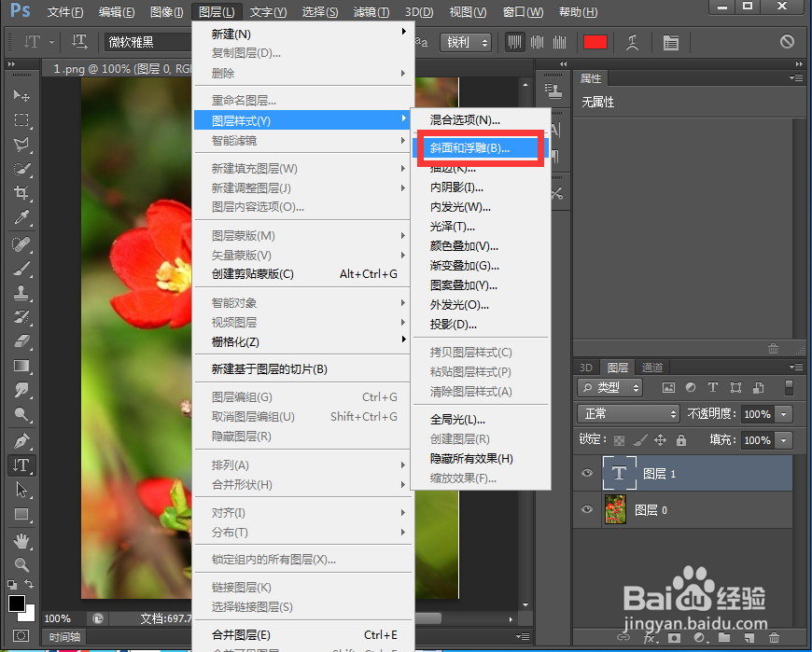
Task: Swap foreground and background colors
Action: click(30, 584)
